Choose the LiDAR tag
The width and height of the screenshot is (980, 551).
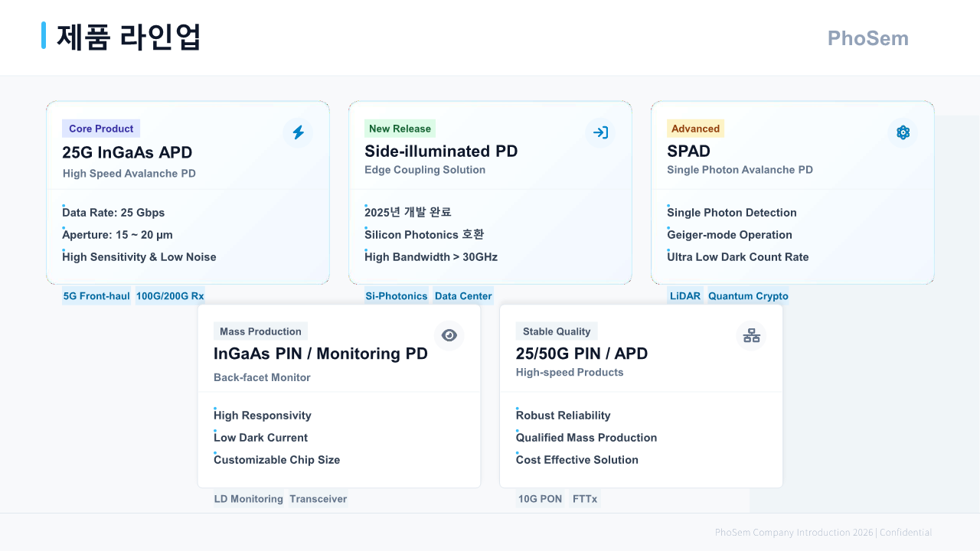pyautogui.click(x=685, y=296)
